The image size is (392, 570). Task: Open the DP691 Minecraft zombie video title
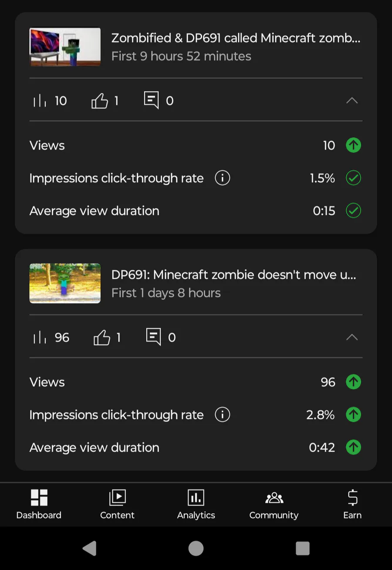click(233, 275)
